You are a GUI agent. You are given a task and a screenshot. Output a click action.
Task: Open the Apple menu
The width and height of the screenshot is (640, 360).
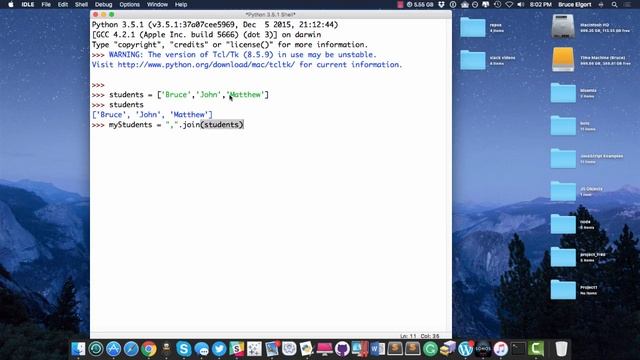coord(11,4)
